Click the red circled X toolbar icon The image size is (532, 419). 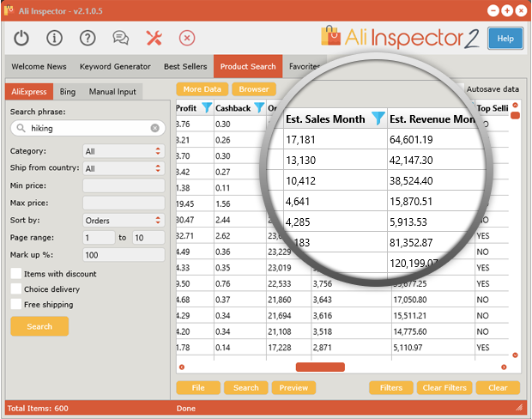tap(187, 38)
